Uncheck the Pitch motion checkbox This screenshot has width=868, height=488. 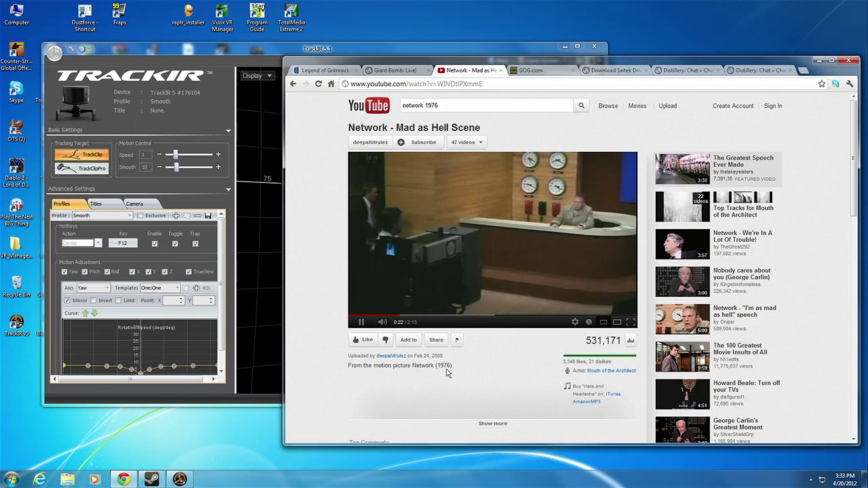pyautogui.click(x=85, y=272)
